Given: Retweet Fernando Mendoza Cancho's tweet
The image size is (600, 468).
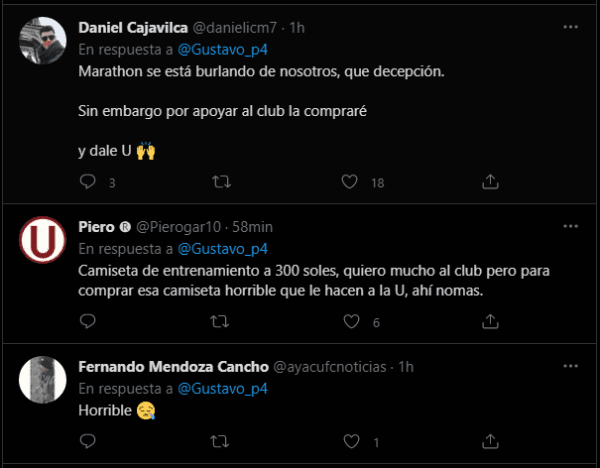Looking at the screenshot, I should (x=221, y=441).
